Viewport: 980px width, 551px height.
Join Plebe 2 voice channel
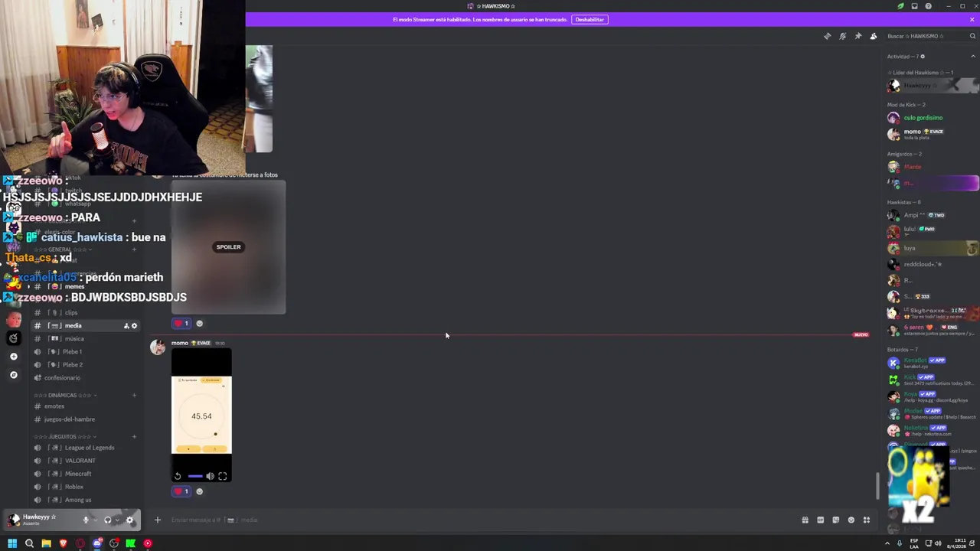click(x=84, y=364)
